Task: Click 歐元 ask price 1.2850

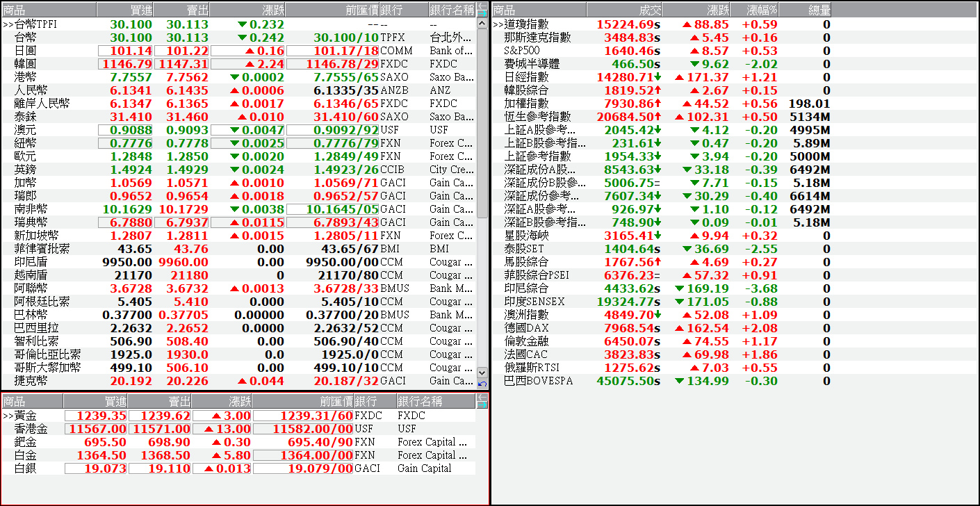Action: (x=188, y=156)
